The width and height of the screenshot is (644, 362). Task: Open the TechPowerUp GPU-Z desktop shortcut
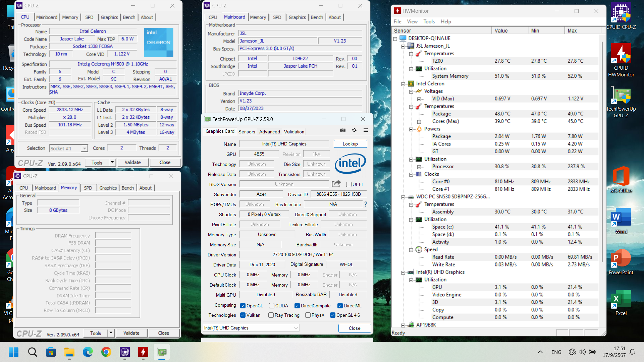click(621, 102)
